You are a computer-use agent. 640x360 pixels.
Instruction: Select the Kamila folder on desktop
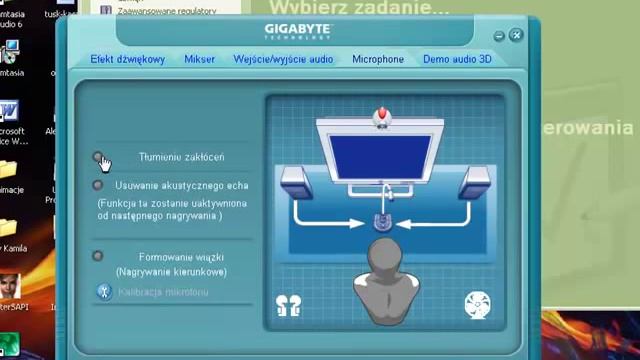8,228
